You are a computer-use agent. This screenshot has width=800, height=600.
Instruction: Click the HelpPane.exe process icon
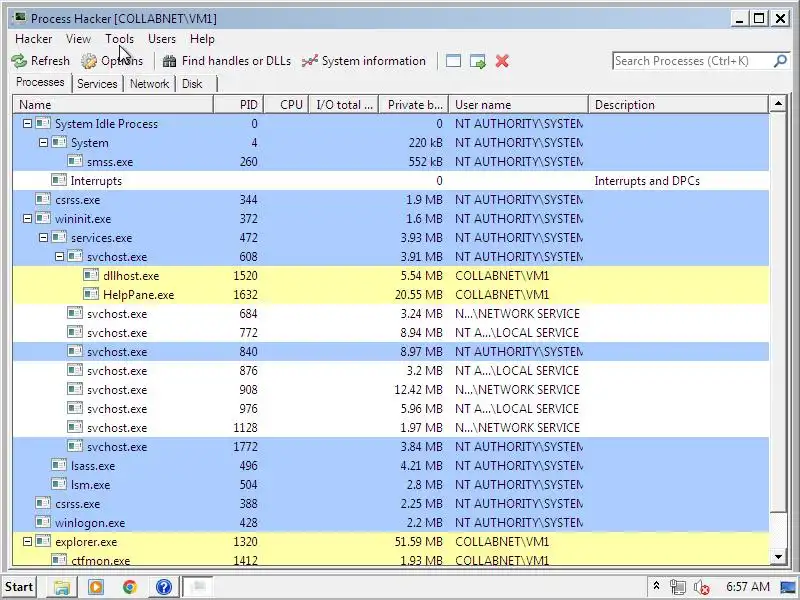pyautogui.click(x=91, y=294)
